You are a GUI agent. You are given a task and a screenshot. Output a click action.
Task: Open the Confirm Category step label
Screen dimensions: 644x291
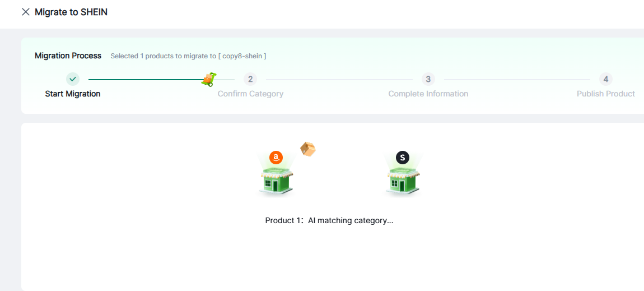click(x=250, y=94)
